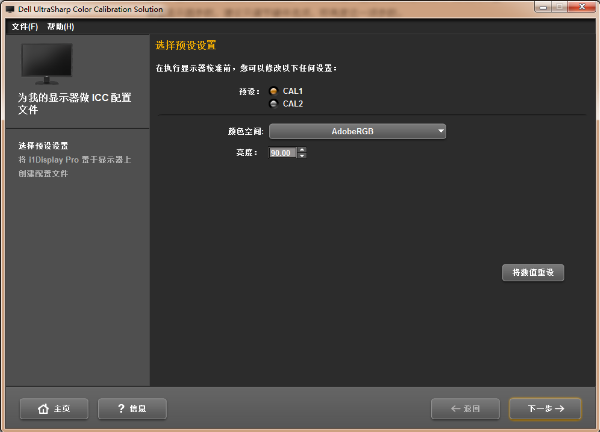Click the Dell app icon in title bar
Screen dimensions: 600x432
tap(8, 8)
